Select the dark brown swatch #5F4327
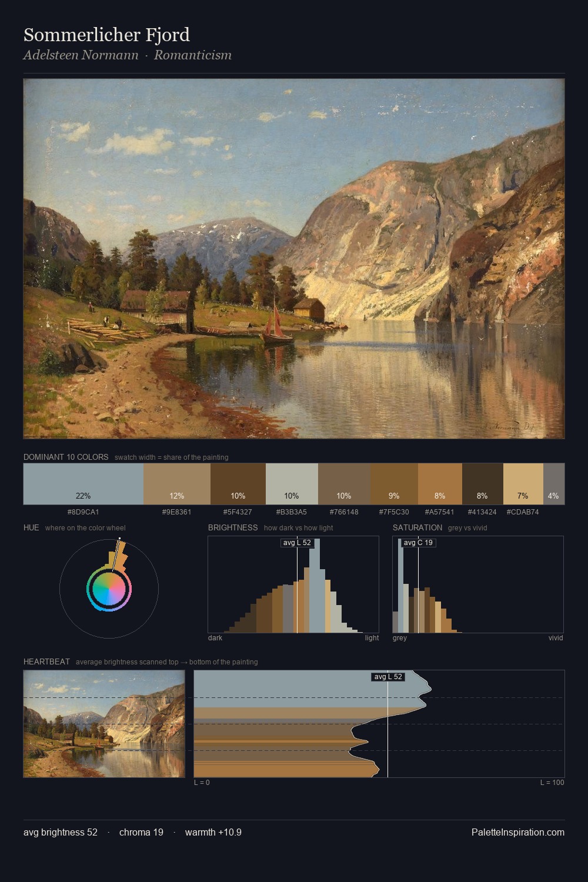The width and height of the screenshot is (588, 882). [238, 484]
